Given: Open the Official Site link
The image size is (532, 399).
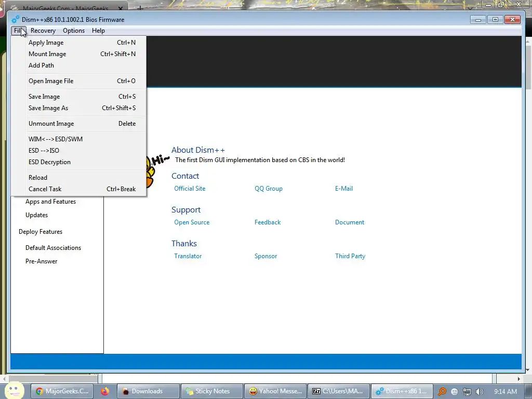Looking at the screenshot, I should (190, 189).
